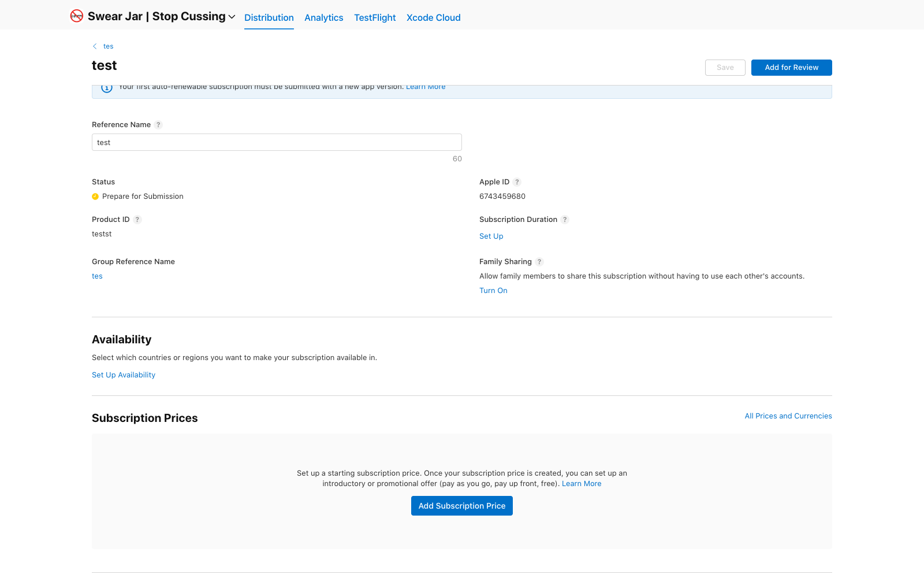Click the 'test' page heading

105,65
